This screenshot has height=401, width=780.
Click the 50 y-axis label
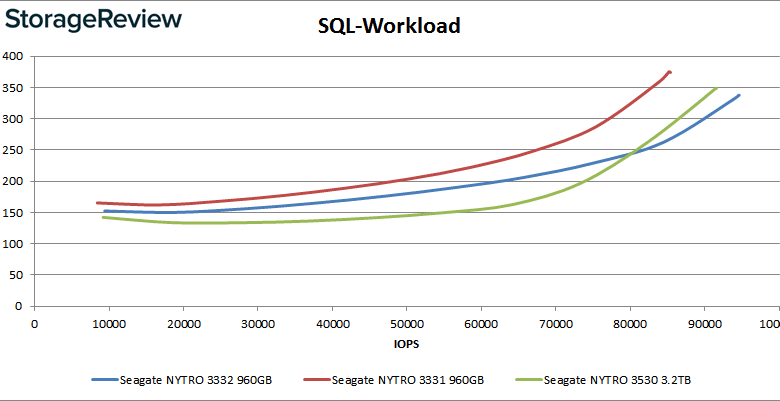16,275
